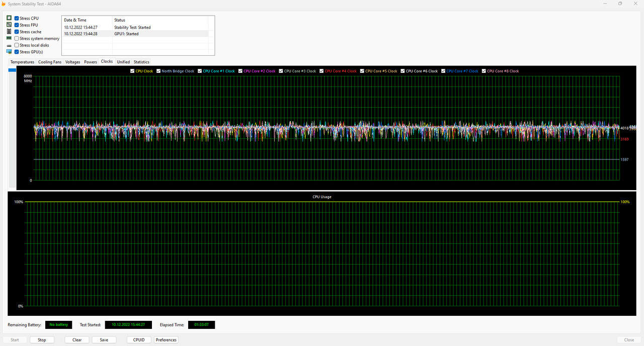The height and width of the screenshot is (346, 644).
Task: Click the grayed-out Start button
Action: point(15,340)
